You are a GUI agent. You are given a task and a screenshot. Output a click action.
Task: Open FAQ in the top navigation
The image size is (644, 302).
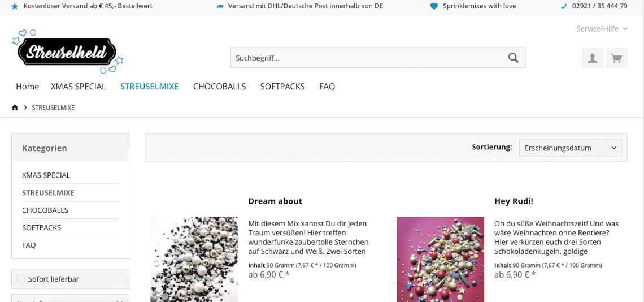coord(327,87)
